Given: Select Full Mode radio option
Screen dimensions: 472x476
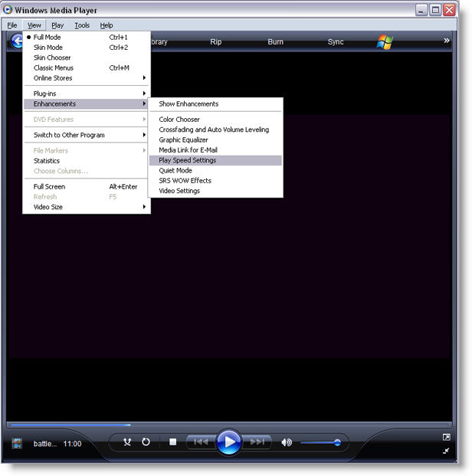Looking at the screenshot, I should pyautogui.click(x=87, y=37).
